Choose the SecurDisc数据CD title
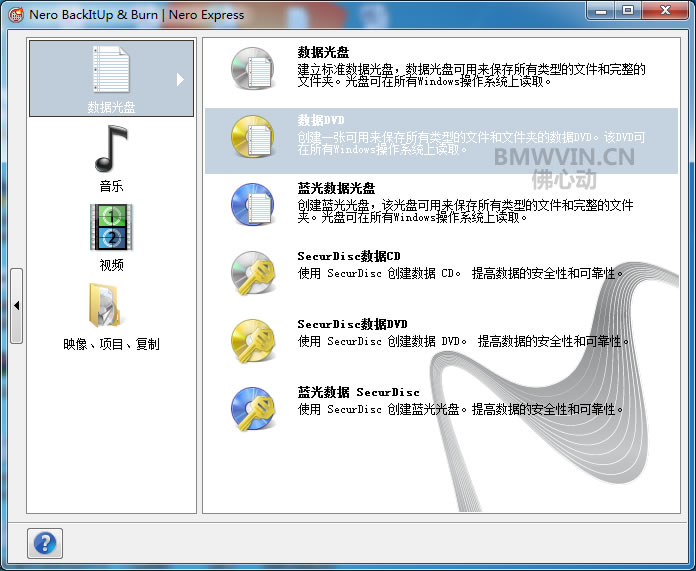The height and width of the screenshot is (571, 696). pyautogui.click(x=349, y=256)
